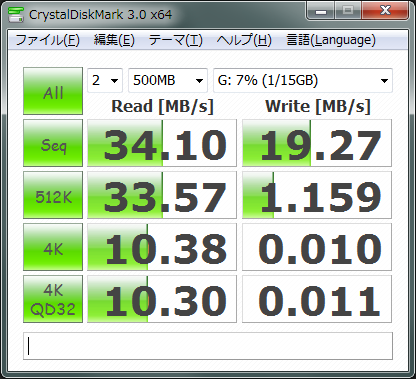Open the 編集(E) menu
This screenshot has width=416, height=379.
114,40
